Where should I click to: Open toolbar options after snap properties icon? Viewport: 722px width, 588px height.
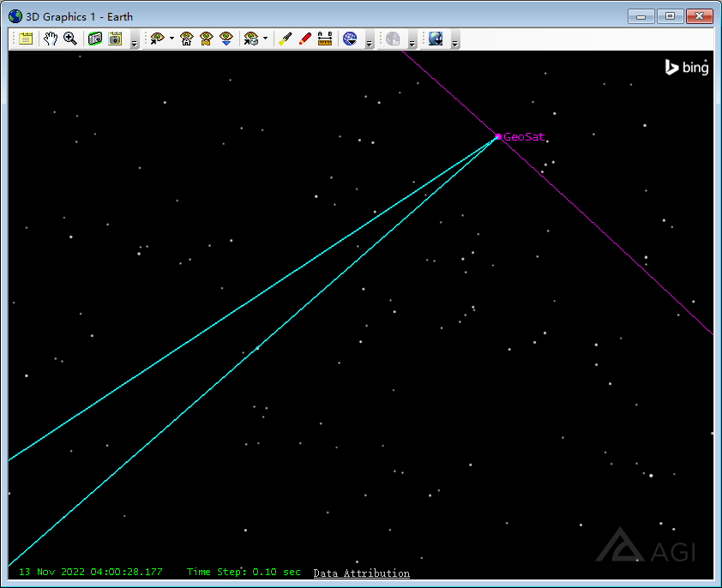pyautogui.click(x=134, y=42)
